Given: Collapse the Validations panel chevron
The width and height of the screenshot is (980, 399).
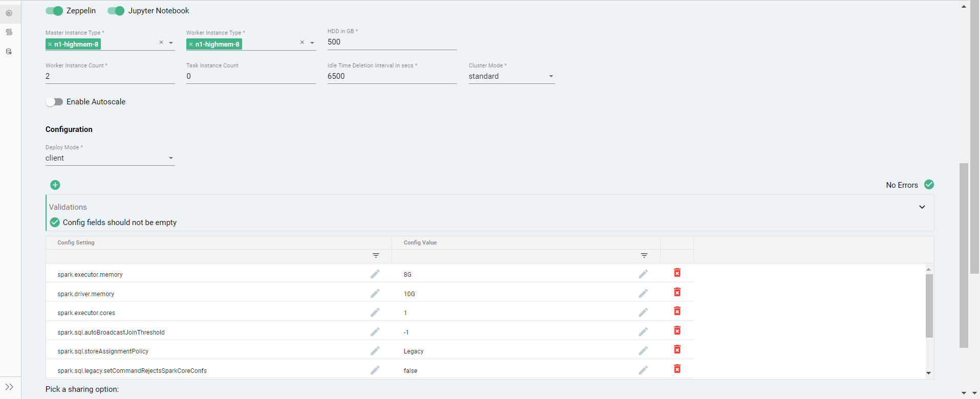Looking at the screenshot, I should [x=922, y=207].
